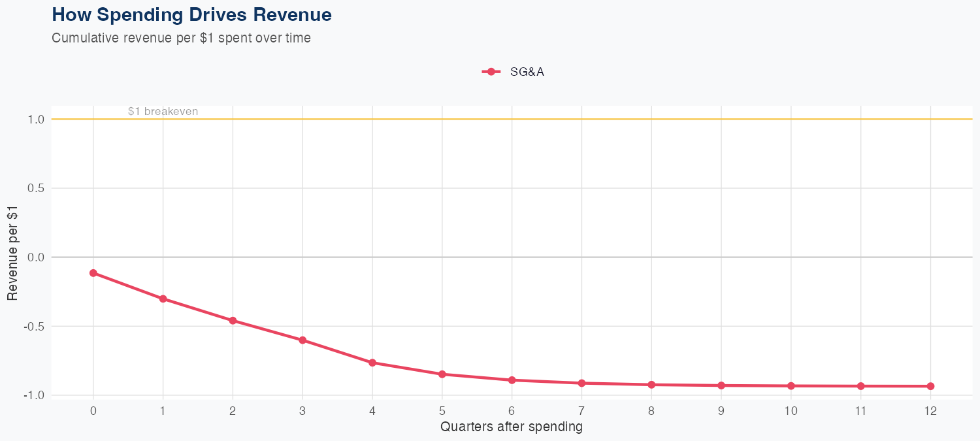Select the SG&A point at quarter 9
The image size is (980, 441).
[x=721, y=385]
